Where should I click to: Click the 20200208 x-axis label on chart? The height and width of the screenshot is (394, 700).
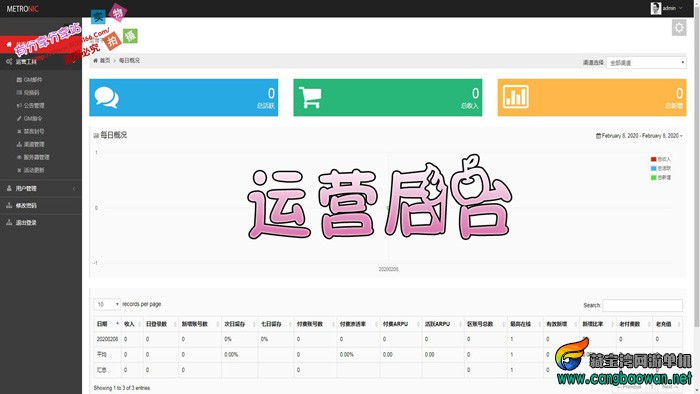point(388,269)
